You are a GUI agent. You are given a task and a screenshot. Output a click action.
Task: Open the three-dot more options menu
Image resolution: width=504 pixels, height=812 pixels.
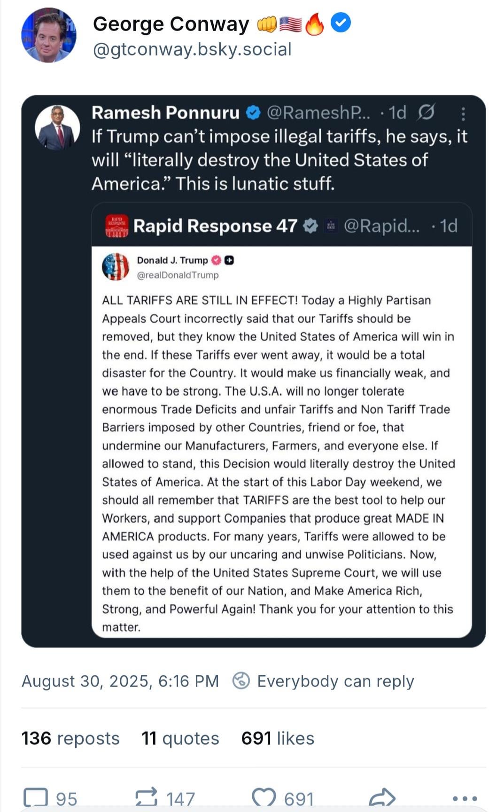pos(465,798)
